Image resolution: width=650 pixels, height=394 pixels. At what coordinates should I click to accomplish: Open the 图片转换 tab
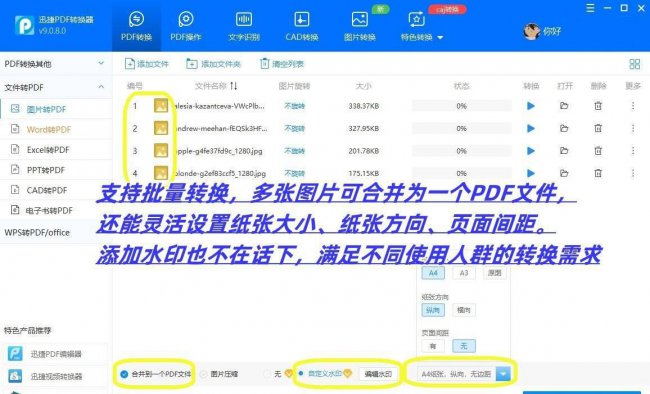click(359, 26)
